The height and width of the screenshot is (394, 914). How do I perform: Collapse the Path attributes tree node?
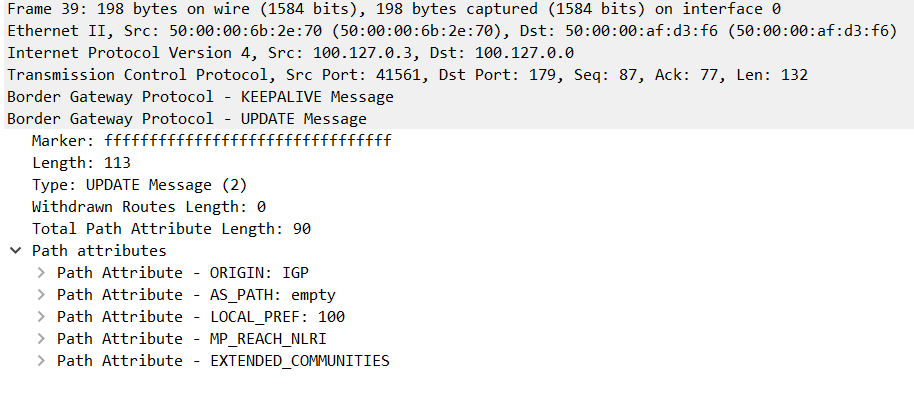click(x=16, y=251)
